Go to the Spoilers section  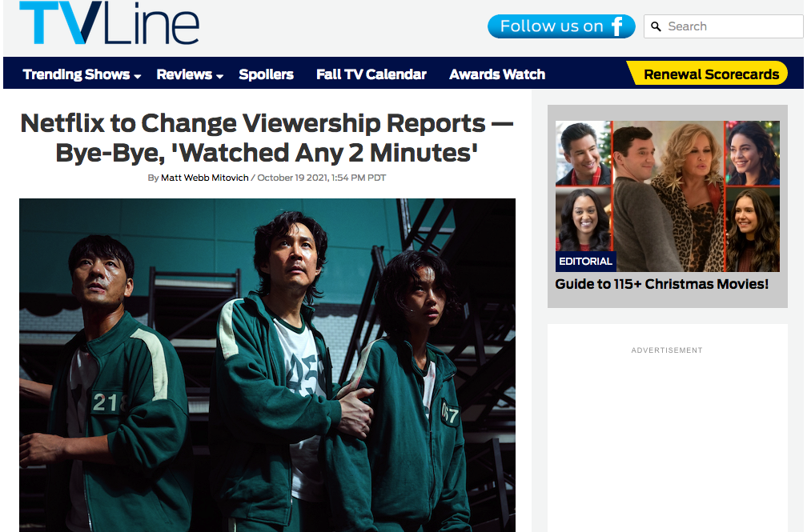click(266, 74)
